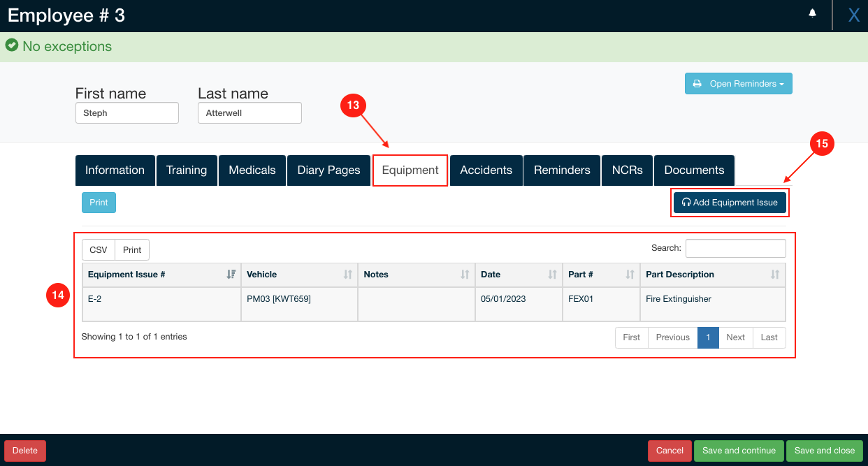The image size is (868, 466).
Task: Sort table by Date column arrows
Action: coord(553,275)
